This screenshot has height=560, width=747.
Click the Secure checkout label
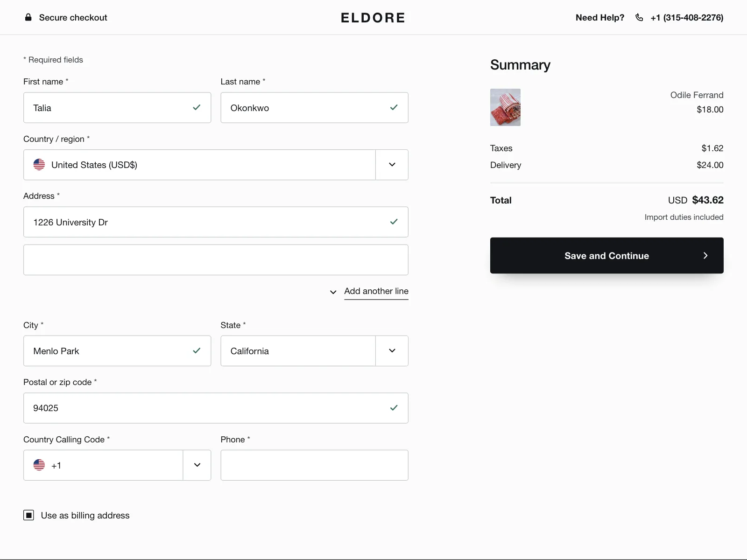(73, 17)
